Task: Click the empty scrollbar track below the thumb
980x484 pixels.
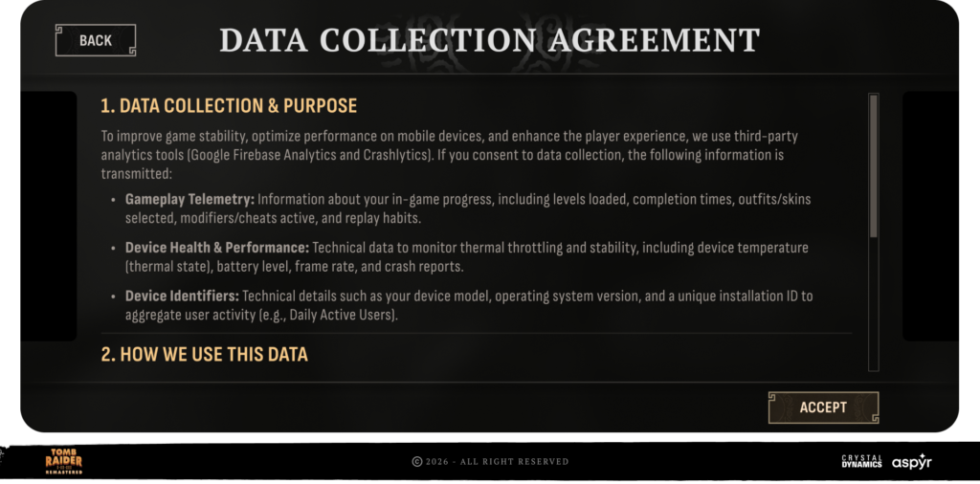Action: tap(873, 304)
